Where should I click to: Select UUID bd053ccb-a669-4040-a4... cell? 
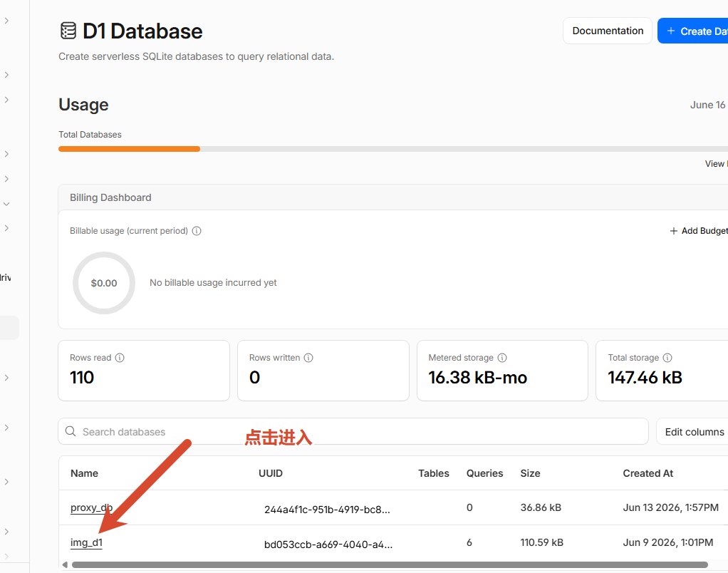coord(328,544)
